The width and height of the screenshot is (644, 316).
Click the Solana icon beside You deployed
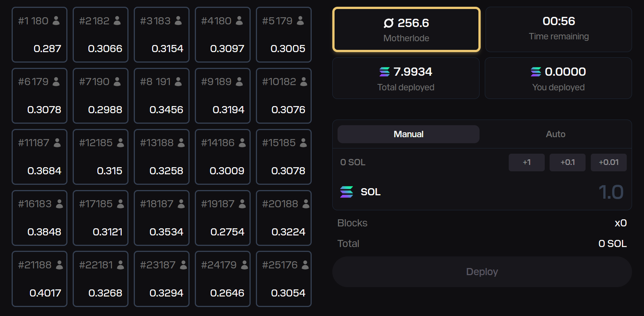(536, 72)
